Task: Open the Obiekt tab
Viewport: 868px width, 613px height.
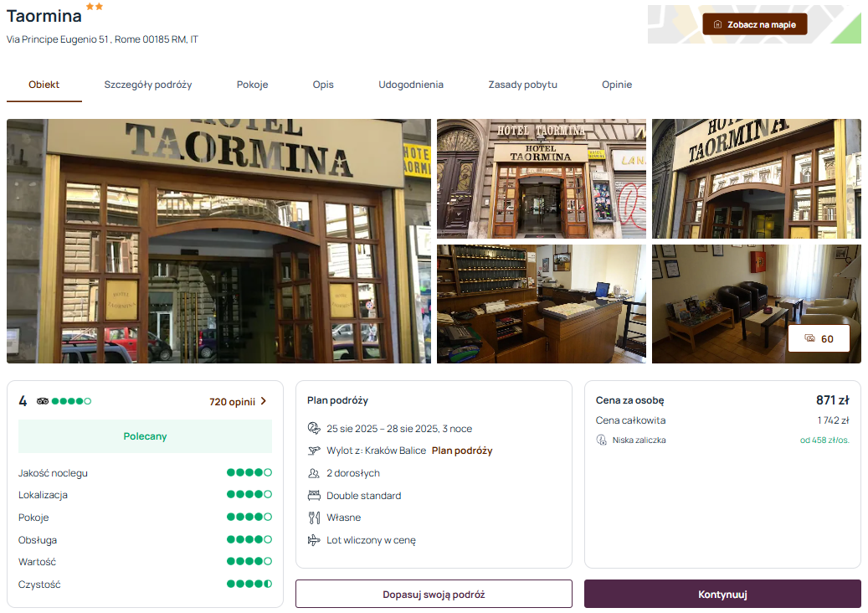Action: (44, 85)
